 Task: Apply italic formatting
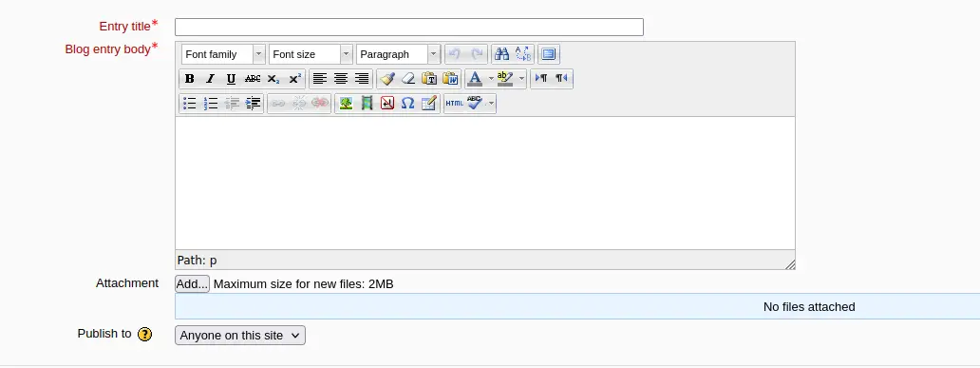point(211,79)
